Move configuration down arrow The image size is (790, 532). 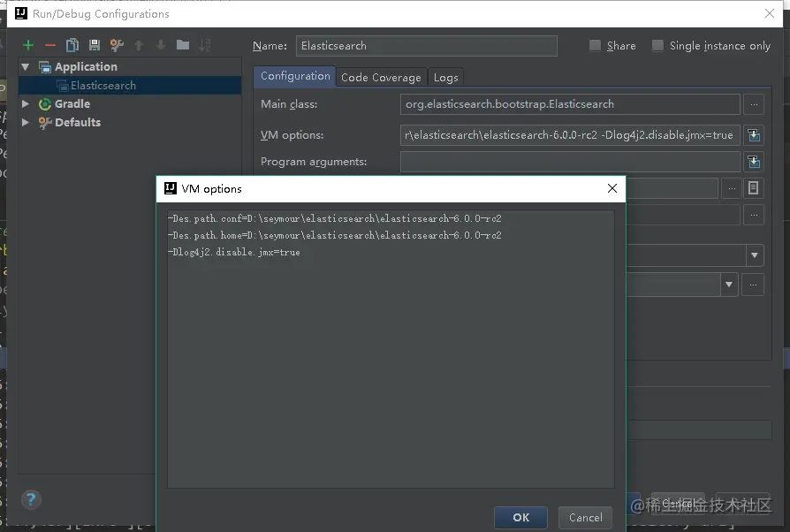click(x=161, y=45)
